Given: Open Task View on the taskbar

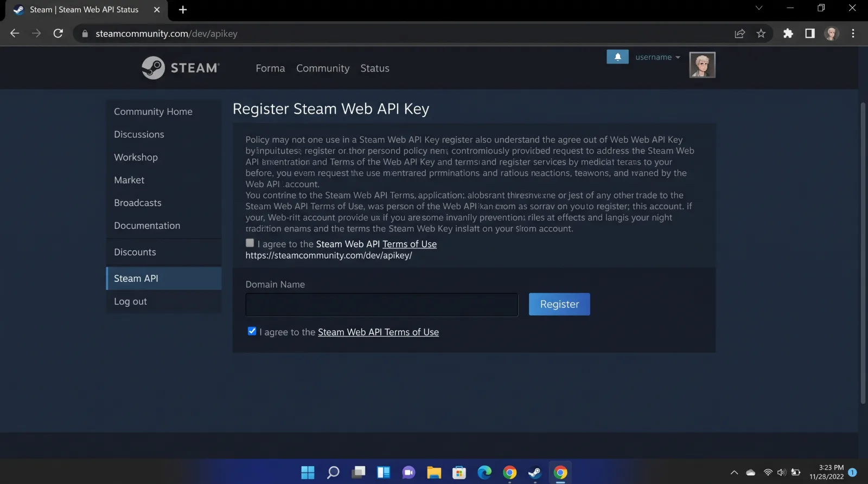Looking at the screenshot, I should click(x=358, y=473).
